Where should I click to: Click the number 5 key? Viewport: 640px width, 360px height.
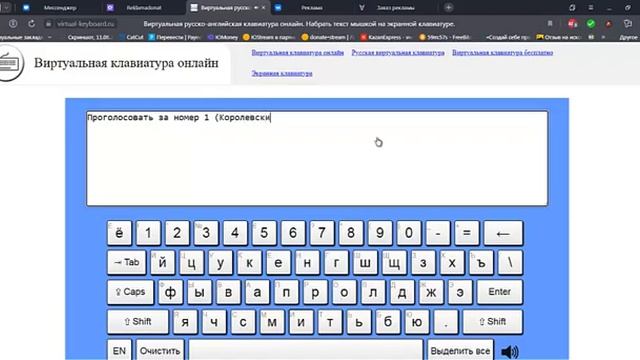point(264,233)
